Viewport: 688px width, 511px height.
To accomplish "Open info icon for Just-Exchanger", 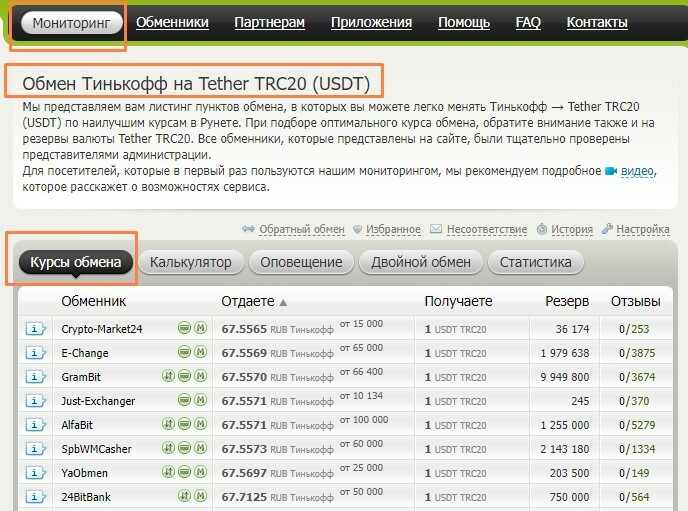I will point(36,401).
